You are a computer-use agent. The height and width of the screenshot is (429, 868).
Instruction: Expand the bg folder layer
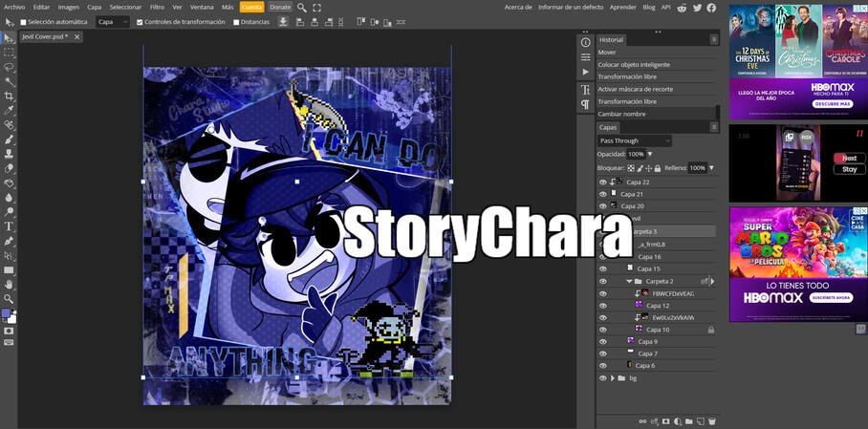click(612, 378)
